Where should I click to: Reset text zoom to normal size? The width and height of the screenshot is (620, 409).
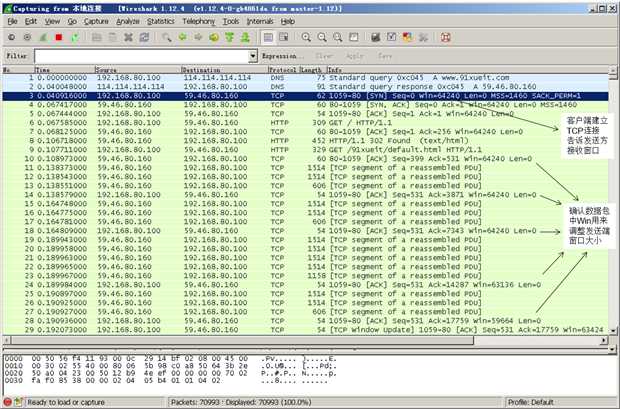click(338, 38)
